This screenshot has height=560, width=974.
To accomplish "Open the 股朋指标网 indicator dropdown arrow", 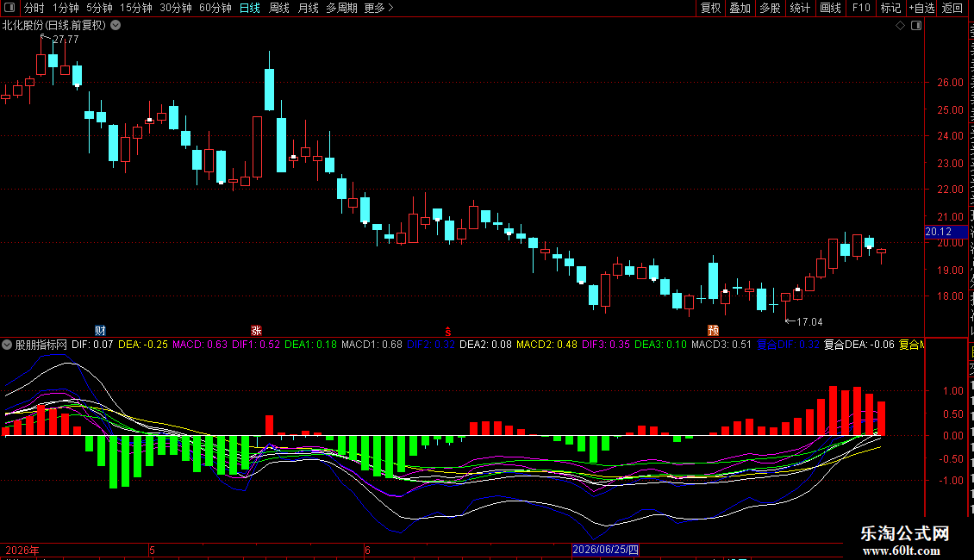I will click(x=7, y=345).
